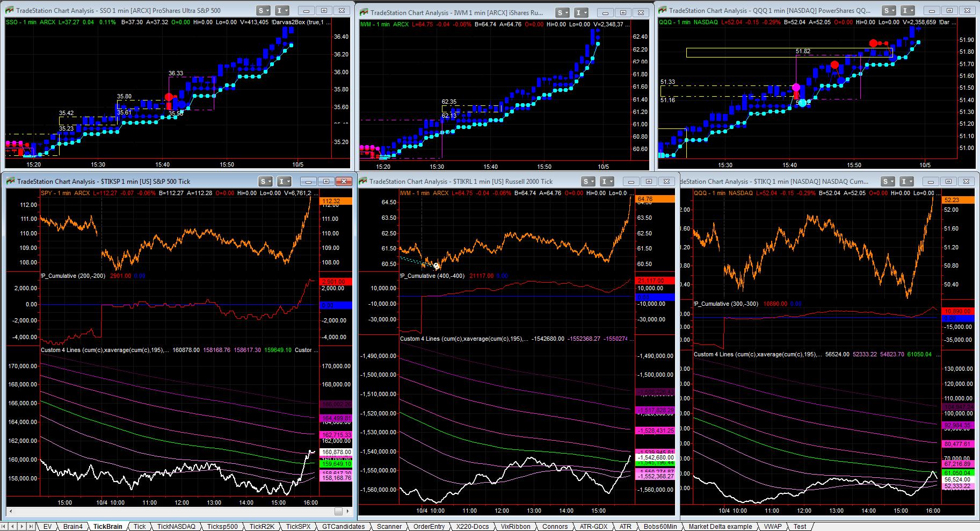Select '!P_Cumulative (300,-300)' label in $TIKQ chart
The image size is (980, 531).
727,304
